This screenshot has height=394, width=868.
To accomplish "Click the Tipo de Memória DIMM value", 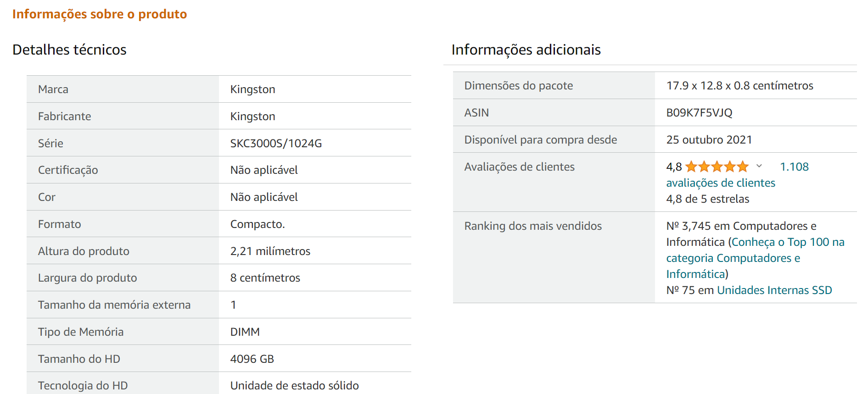I will coord(245,332).
